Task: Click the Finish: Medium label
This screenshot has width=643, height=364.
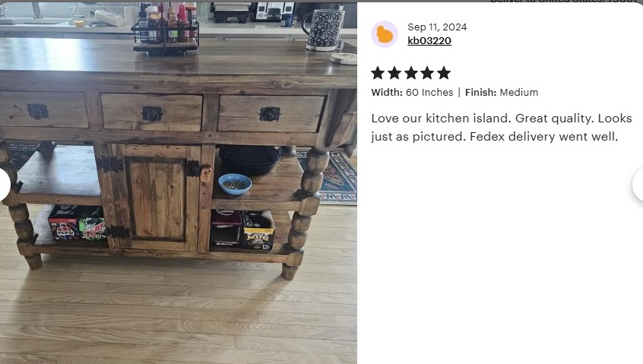Action: [502, 92]
